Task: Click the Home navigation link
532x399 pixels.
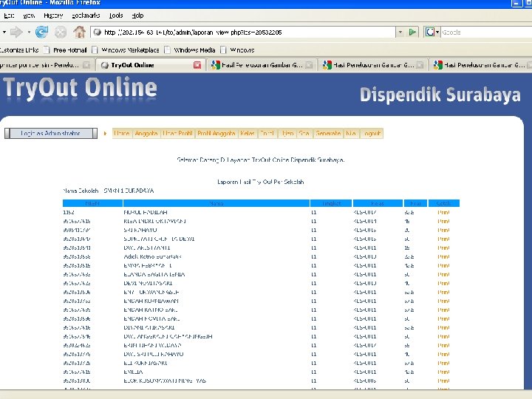Action: 122,133
